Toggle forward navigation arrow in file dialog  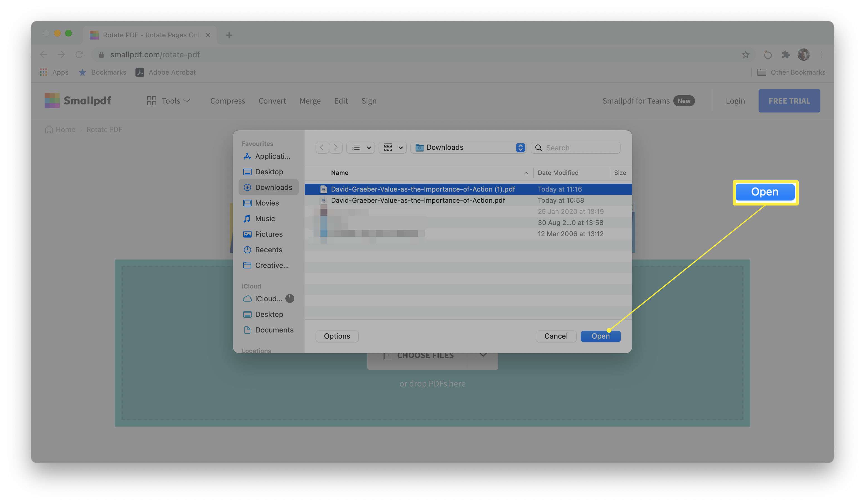[336, 148]
